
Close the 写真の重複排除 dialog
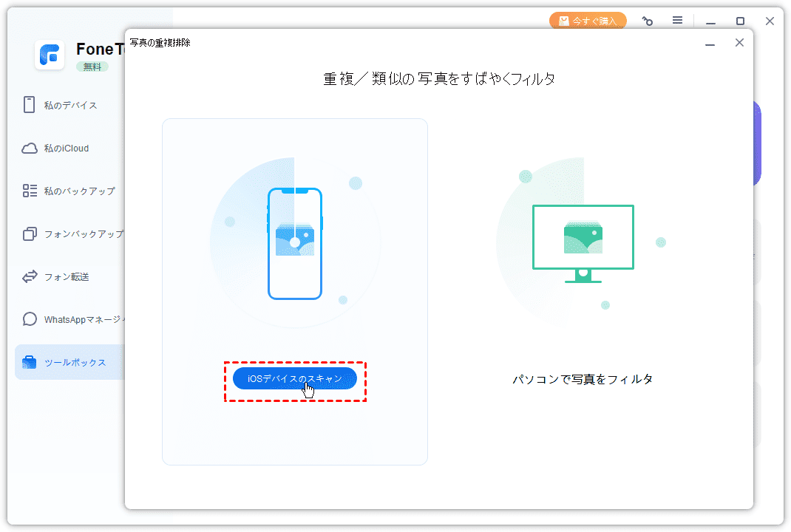coord(739,43)
